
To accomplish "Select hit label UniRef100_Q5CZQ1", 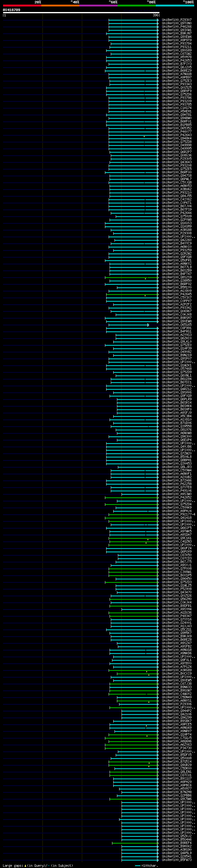I will (177, 629).
